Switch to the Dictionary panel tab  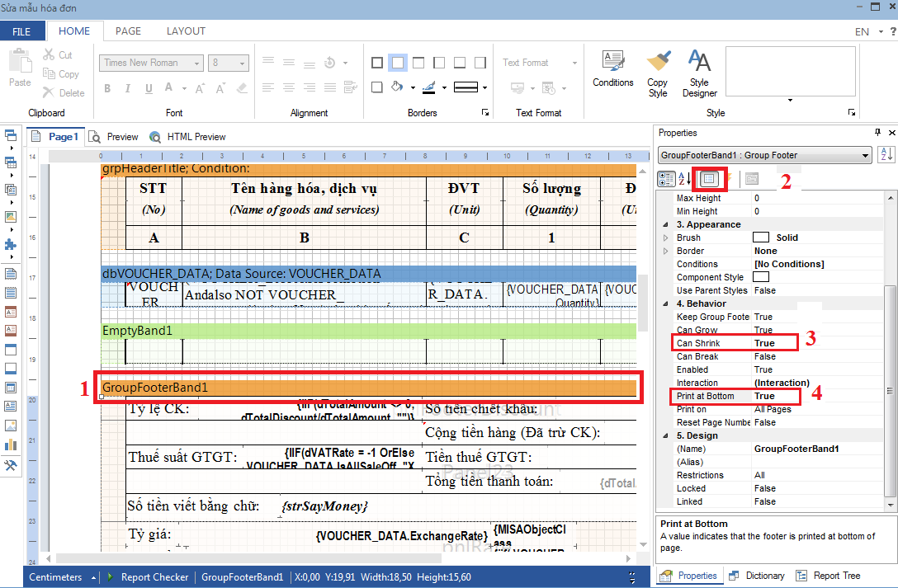tap(756, 576)
